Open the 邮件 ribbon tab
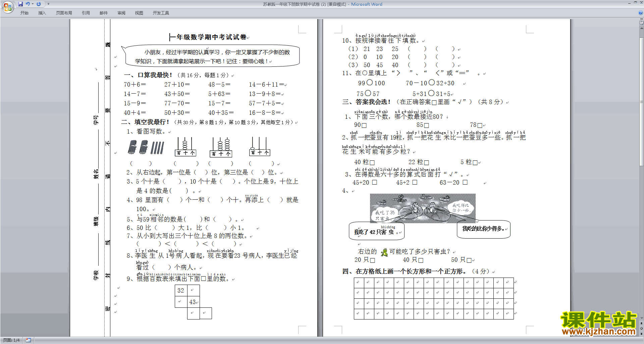 pyautogui.click(x=104, y=13)
